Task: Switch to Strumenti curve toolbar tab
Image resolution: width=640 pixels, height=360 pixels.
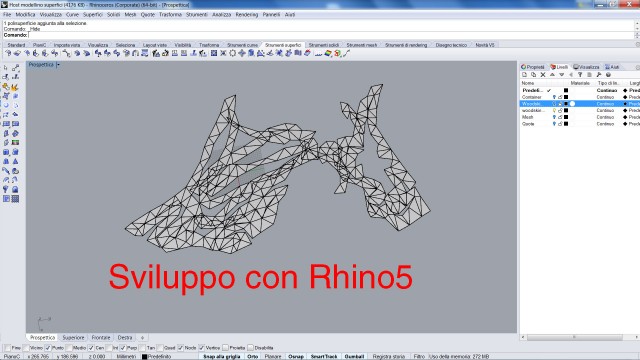Action: coord(242,45)
